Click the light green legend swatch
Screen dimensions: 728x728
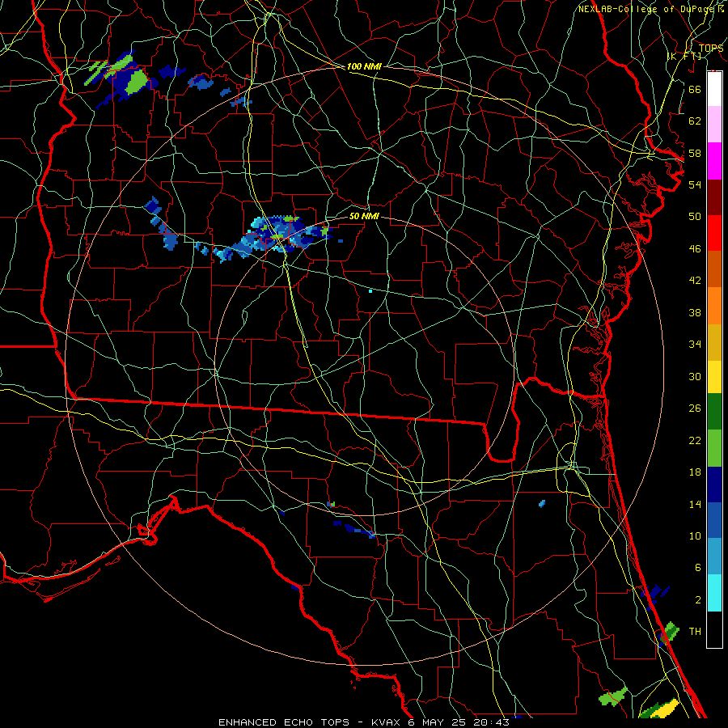point(714,448)
